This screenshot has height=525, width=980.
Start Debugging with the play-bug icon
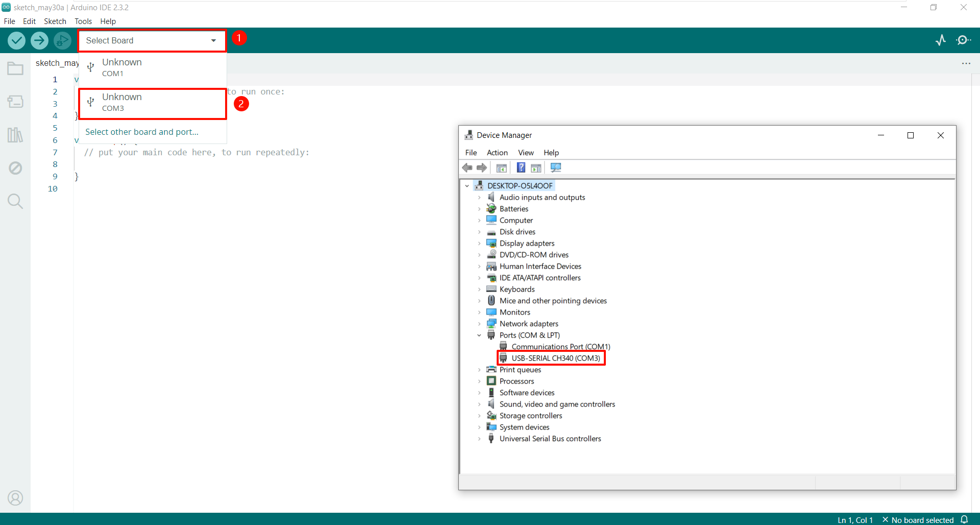tap(62, 40)
